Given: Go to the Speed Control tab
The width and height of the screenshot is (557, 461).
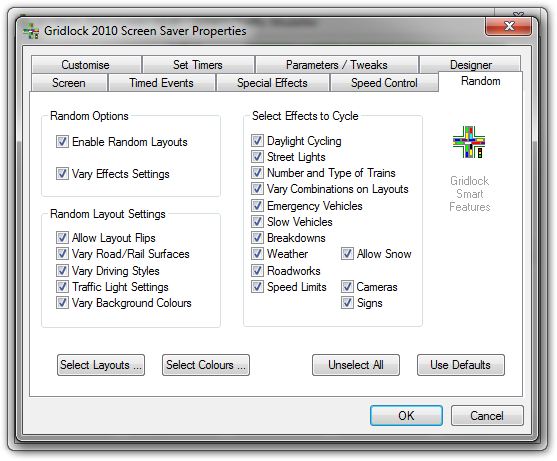Looking at the screenshot, I should [384, 83].
